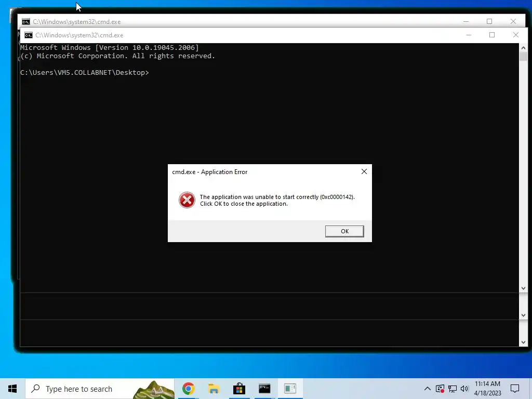Open the Windows Start menu

(12, 389)
